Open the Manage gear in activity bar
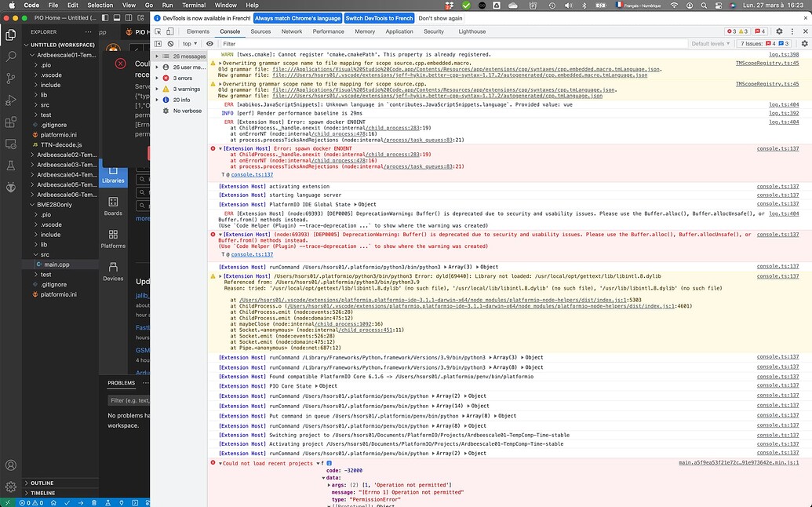Viewport: 812px width, 507px height. coord(11,487)
